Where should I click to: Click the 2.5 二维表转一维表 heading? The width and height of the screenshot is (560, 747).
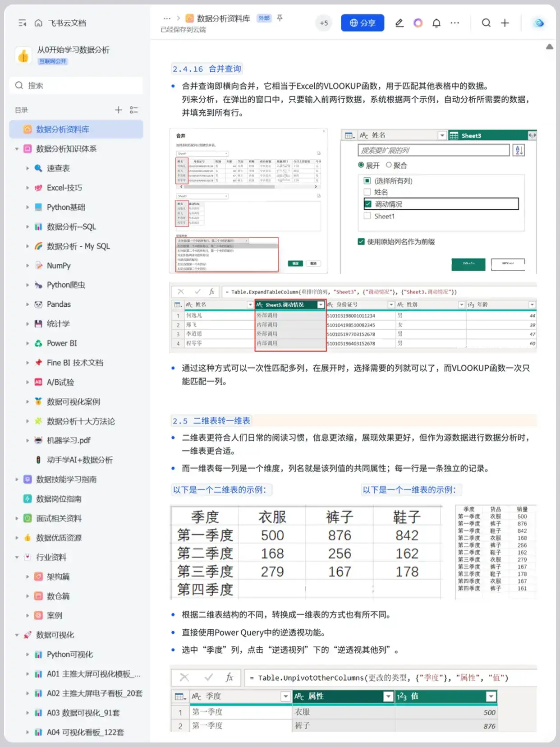pos(211,421)
